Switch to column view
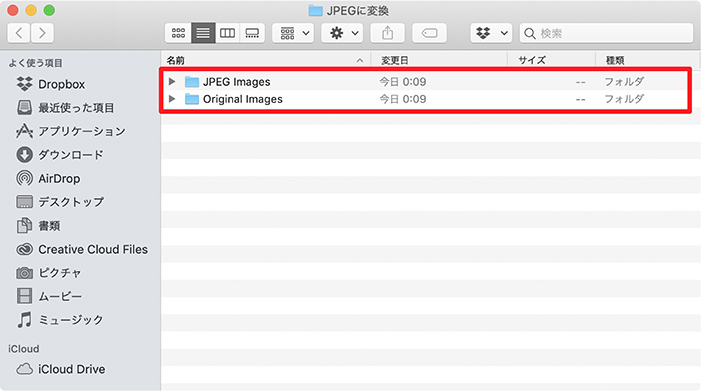This screenshot has height=391, width=701. coord(228,33)
